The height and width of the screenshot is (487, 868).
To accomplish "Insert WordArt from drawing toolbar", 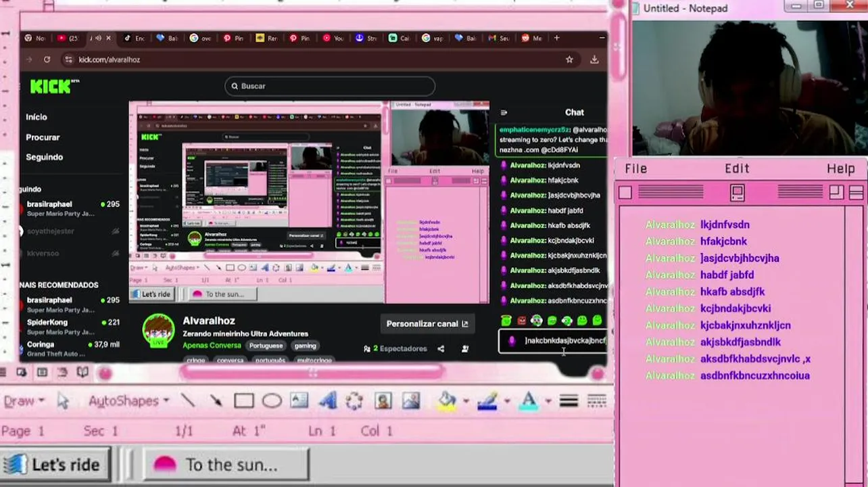I will coord(328,401).
